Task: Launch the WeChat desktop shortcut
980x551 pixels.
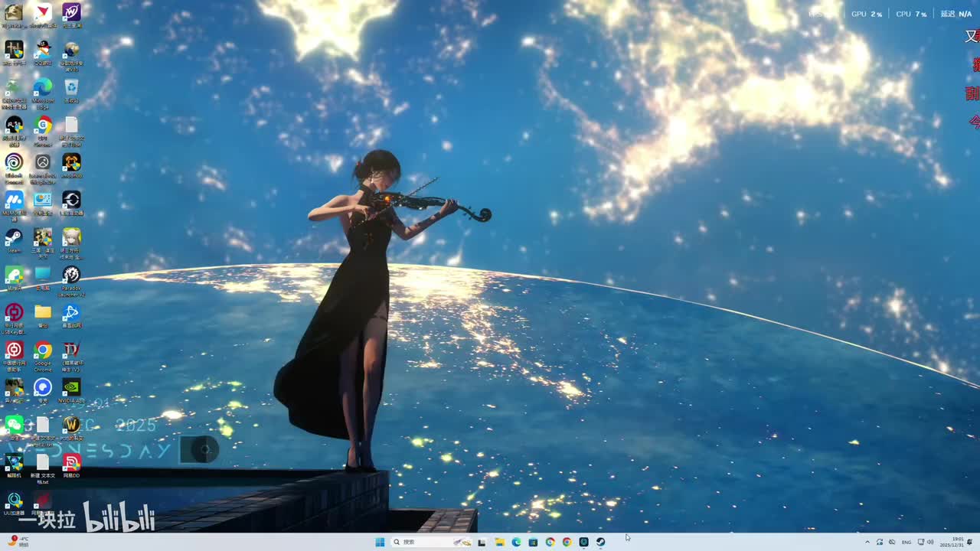Action: pos(14,427)
